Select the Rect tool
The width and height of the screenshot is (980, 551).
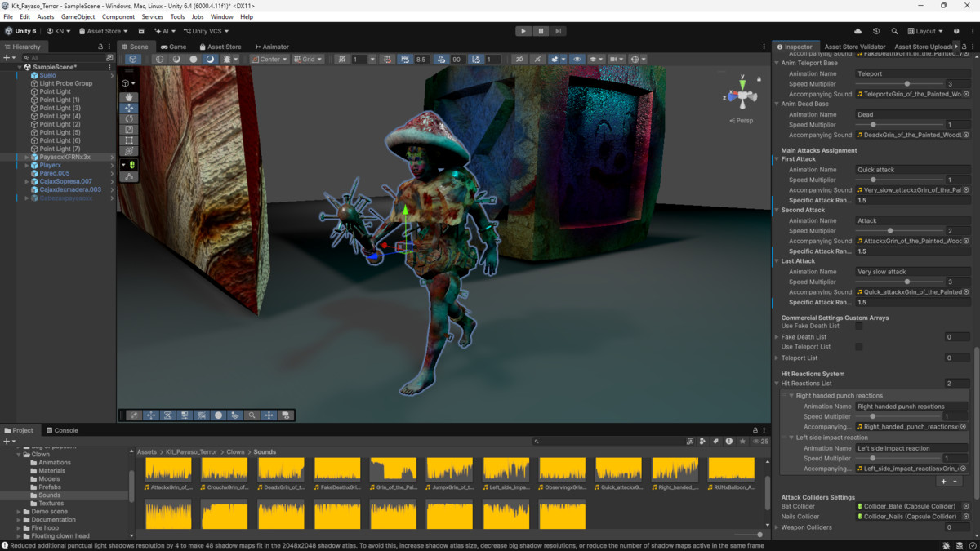pyautogui.click(x=129, y=140)
